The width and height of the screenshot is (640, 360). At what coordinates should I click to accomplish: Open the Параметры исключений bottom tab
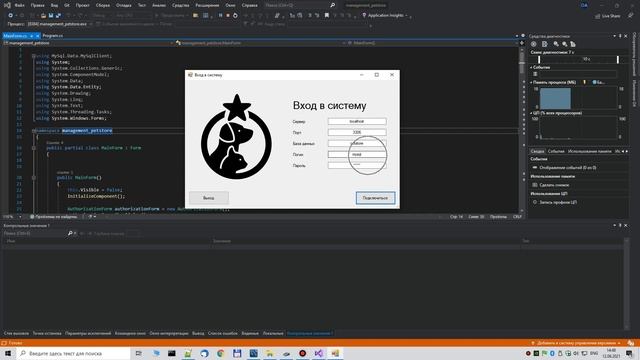point(88,333)
